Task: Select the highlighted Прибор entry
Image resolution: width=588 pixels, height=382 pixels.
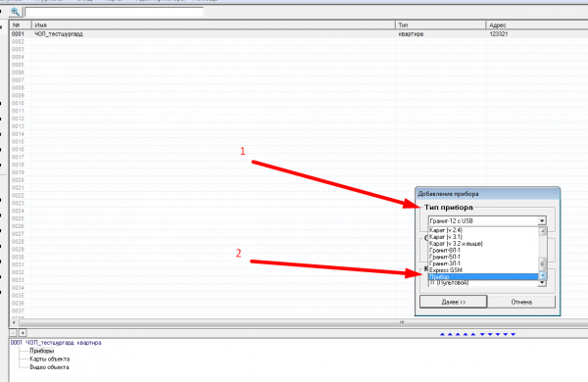Action: pos(483,276)
